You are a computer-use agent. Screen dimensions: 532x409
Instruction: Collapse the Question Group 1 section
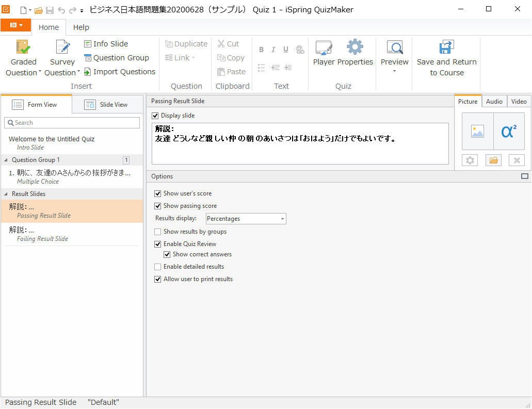click(6, 160)
